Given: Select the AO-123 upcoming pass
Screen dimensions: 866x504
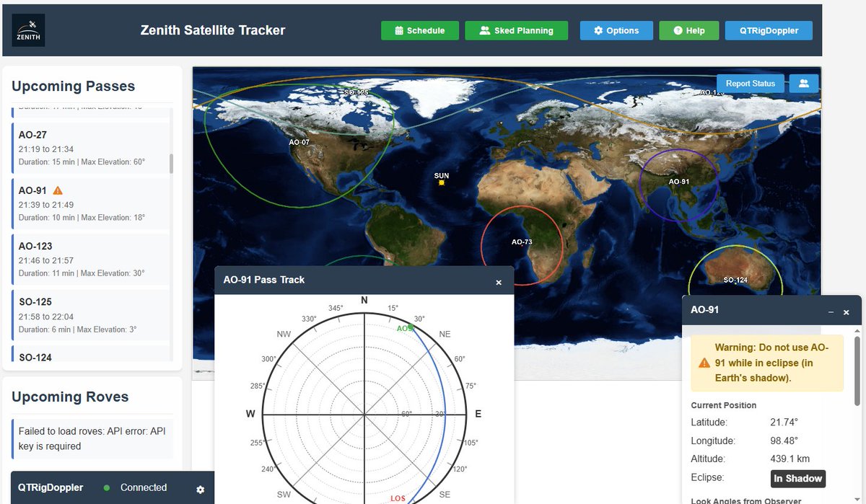Looking at the screenshot, I should [x=91, y=260].
